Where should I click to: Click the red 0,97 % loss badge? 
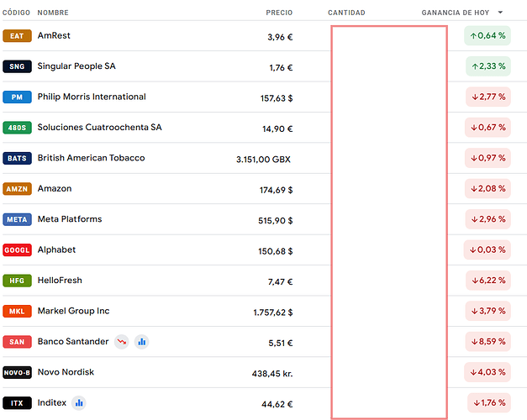pyautogui.click(x=487, y=158)
